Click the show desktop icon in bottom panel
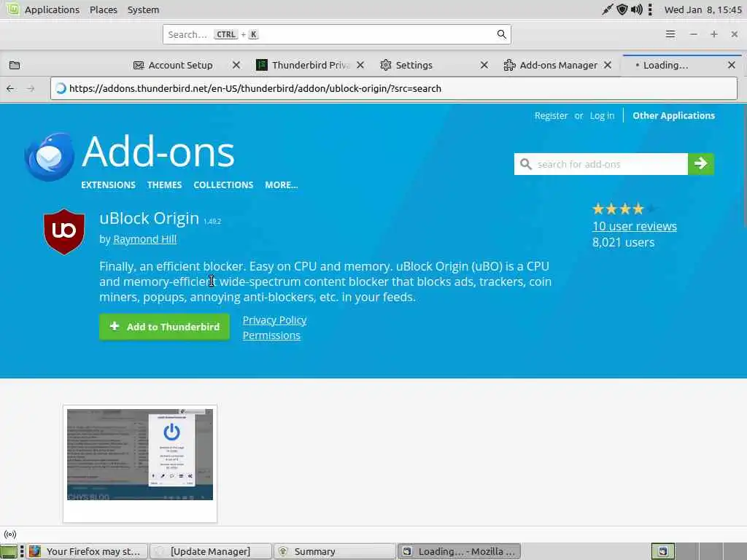Image resolution: width=747 pixels, height=560 pixels. point(9,551)
